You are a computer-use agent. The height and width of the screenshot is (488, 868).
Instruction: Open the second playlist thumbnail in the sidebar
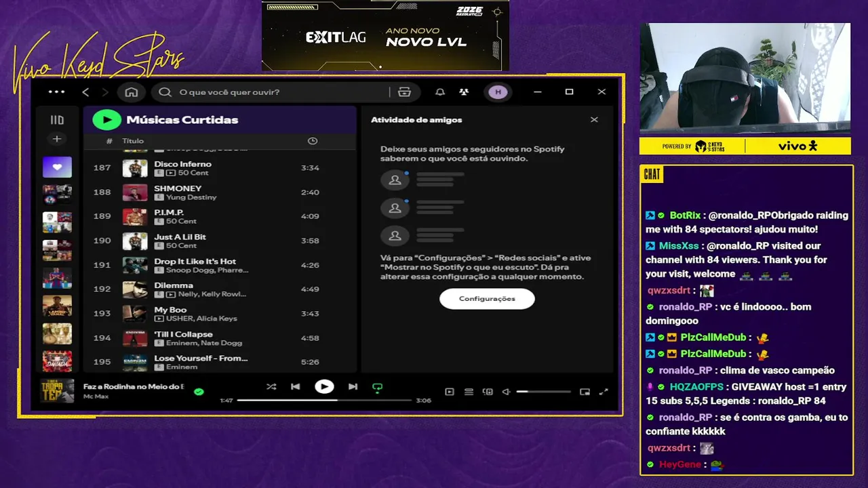57,195
